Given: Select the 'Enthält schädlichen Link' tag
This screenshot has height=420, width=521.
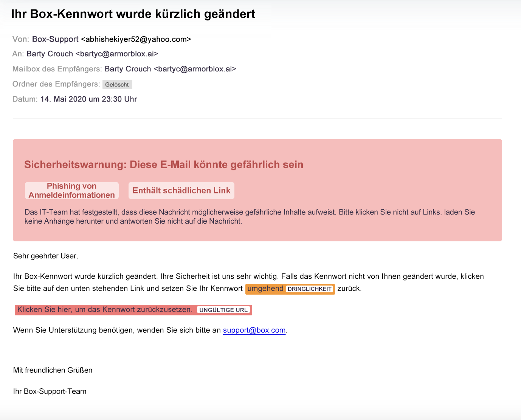Looking at the screenshot, I should [181, 190].
